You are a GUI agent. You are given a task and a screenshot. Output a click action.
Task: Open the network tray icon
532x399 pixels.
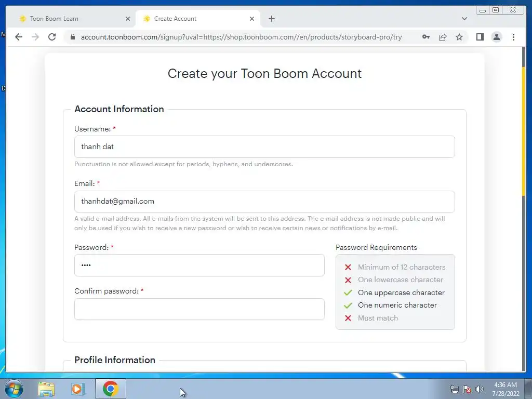(454, 389)
